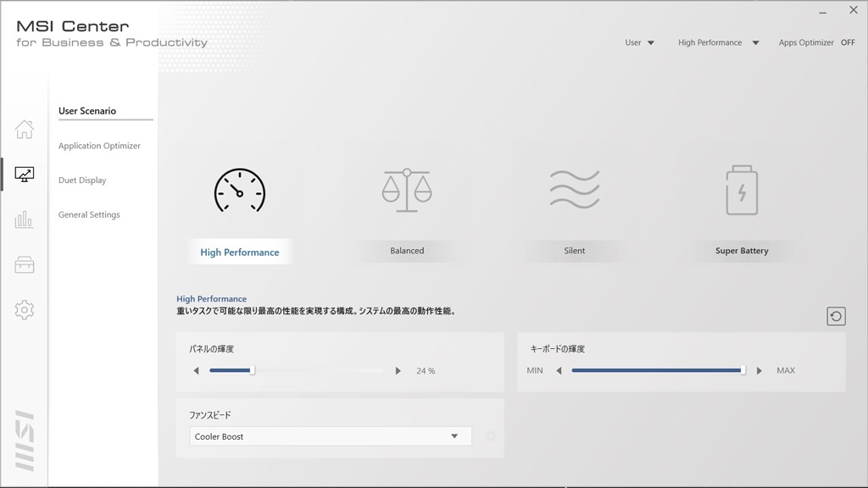Decrease keyboard brightness with the left arrow

point(559,371)
